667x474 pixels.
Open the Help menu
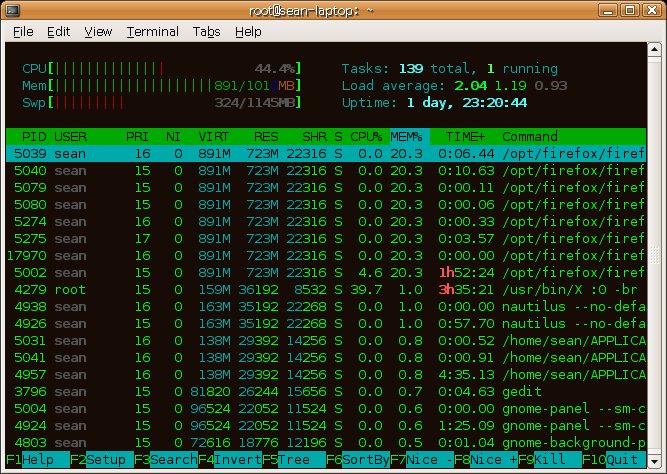click(x=248, y=32)
